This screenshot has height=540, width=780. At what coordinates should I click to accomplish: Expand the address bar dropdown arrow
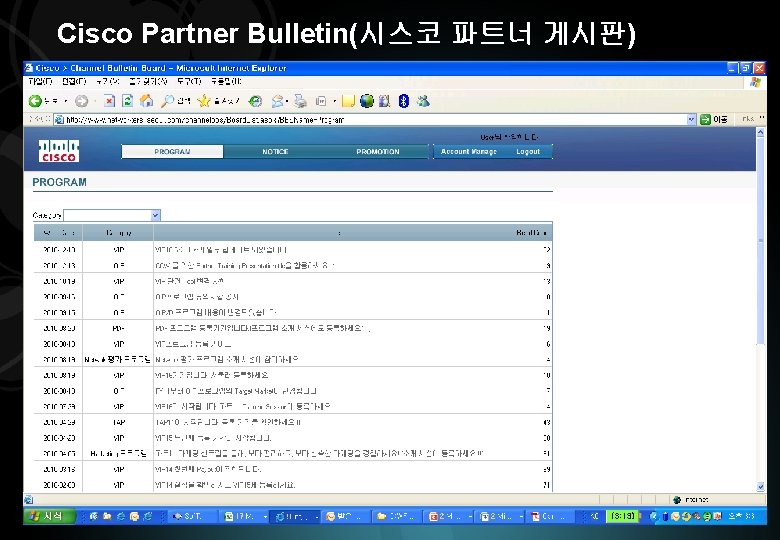click(691, 119)
